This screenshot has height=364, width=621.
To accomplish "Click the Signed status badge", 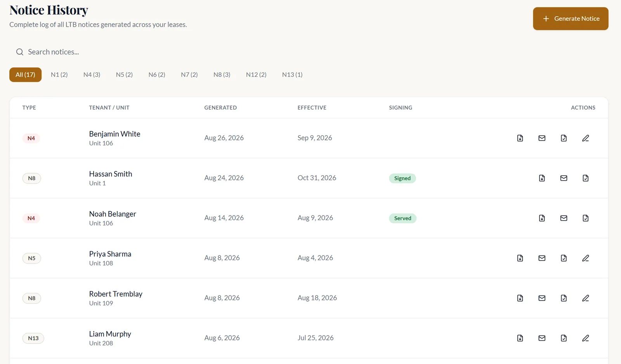I will (402, 178).
